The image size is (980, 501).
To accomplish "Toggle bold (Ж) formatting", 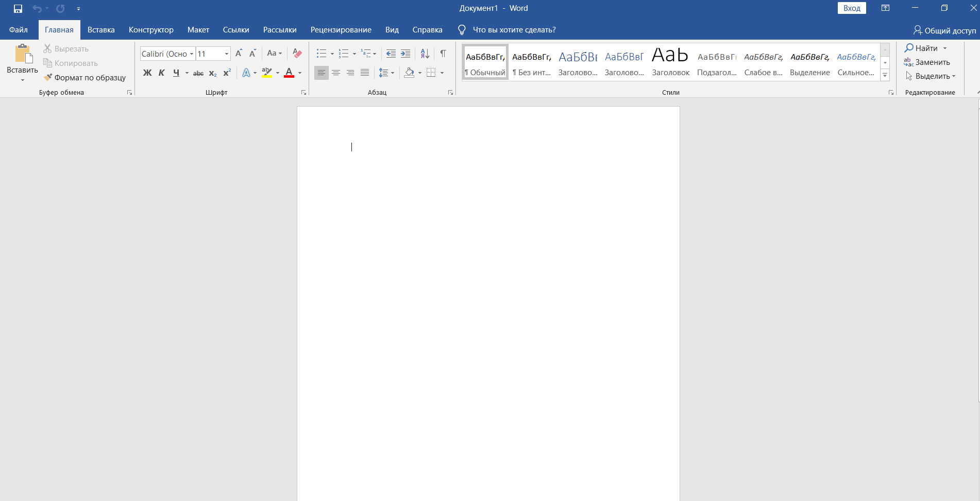I will tap(147, 73).
